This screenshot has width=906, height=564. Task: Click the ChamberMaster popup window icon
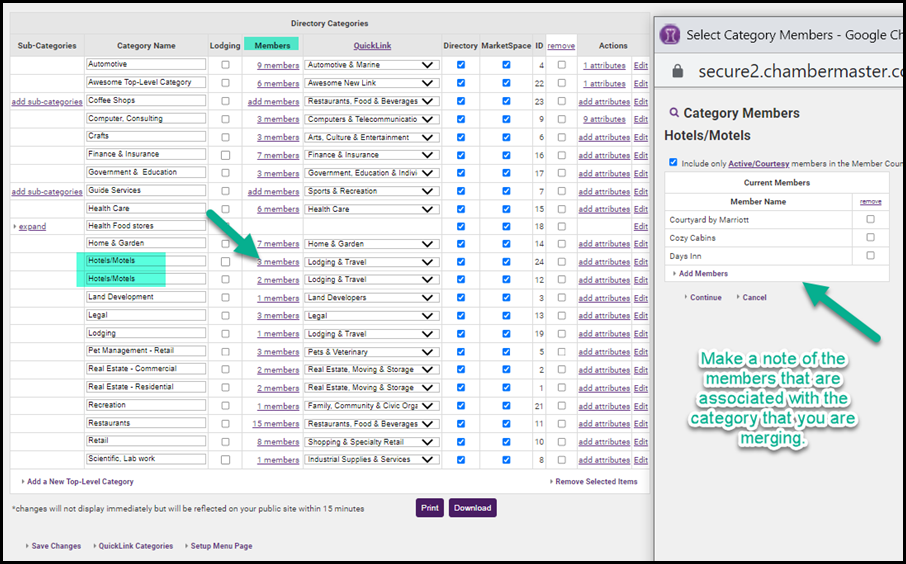pyautogui.click(x=672, y=35)
